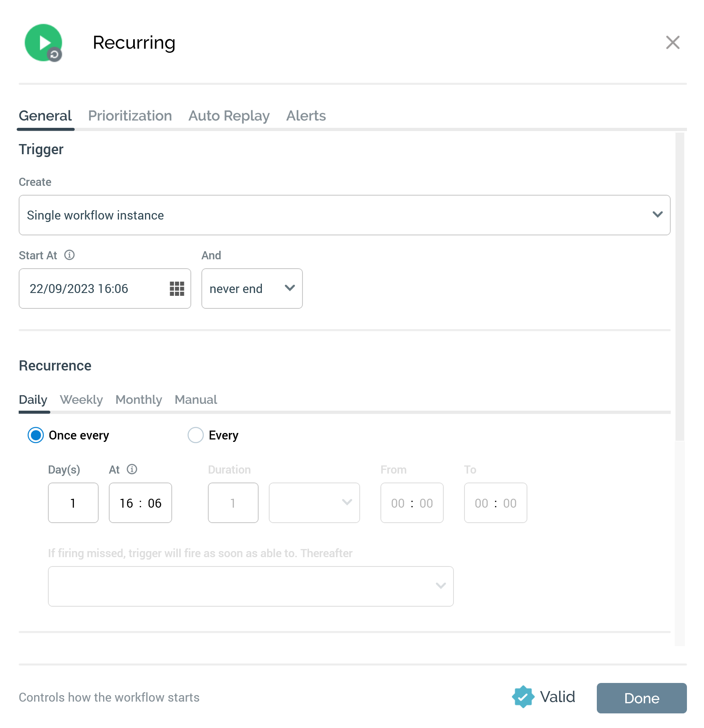Select the Once every radio button
704x728 pixels.
click(36, 435)
